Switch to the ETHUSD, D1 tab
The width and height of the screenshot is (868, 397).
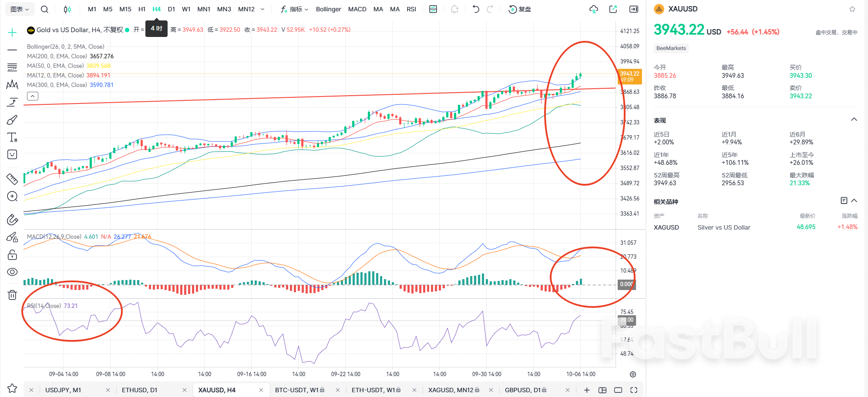click(139, 390)
